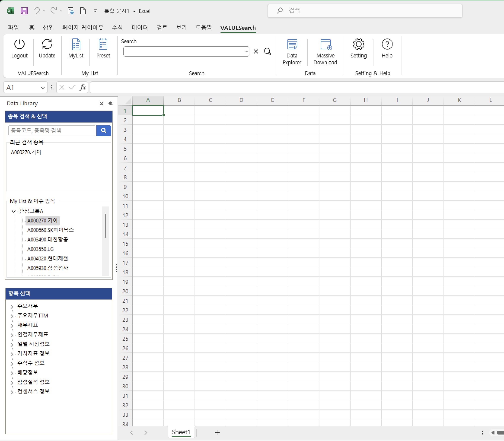Switch to the 홈 ribbon tab
The width and height of the screenshot is (504, 441).
(32, 28)
